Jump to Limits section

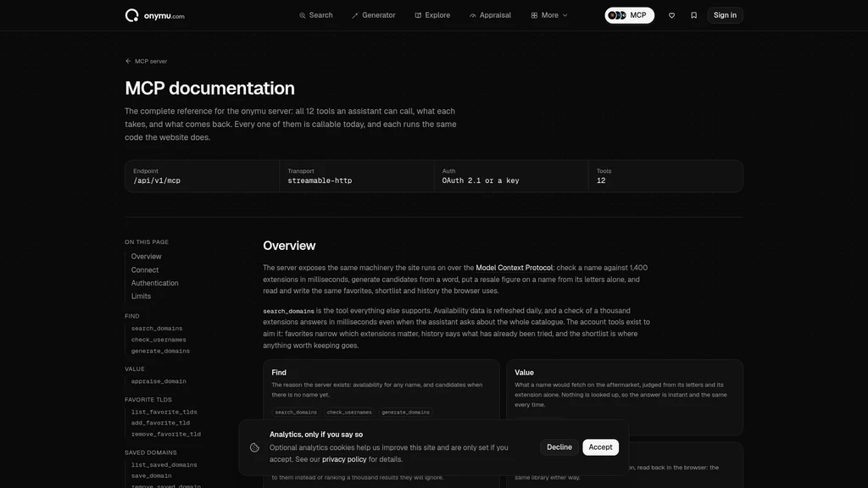141,297
